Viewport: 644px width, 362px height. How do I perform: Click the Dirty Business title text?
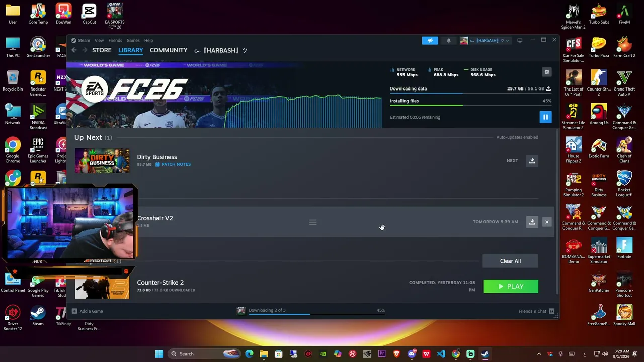tap(157, 157)
